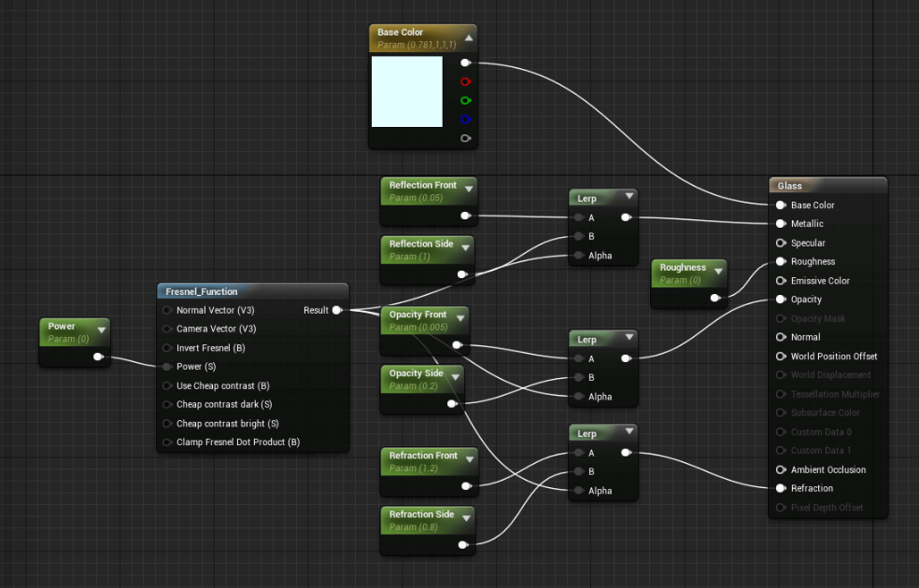Click the Invert Fresnel input pin
Image resolution: width=919 pixels, height=588 pixels.
click(167, 348)
